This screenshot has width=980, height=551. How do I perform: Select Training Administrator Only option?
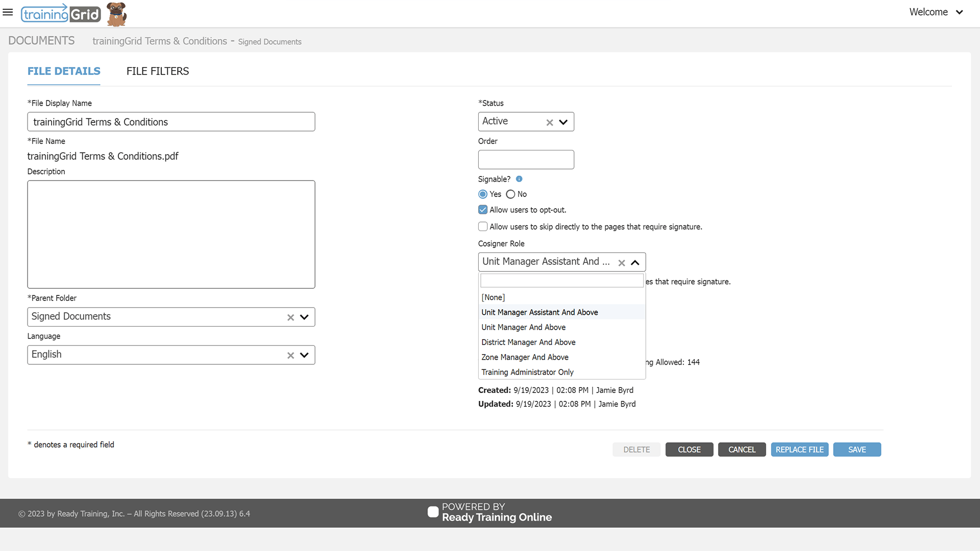527,372
